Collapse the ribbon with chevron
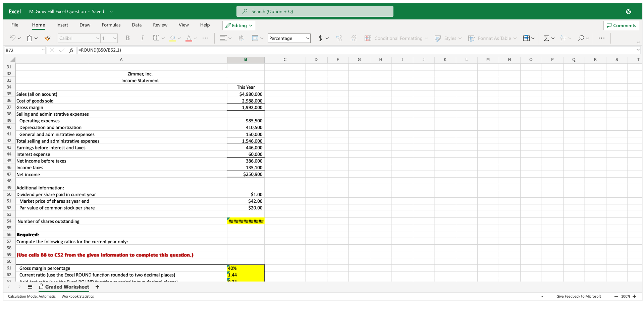The width and height of the screenshot is (644, 309). [638, 42]
